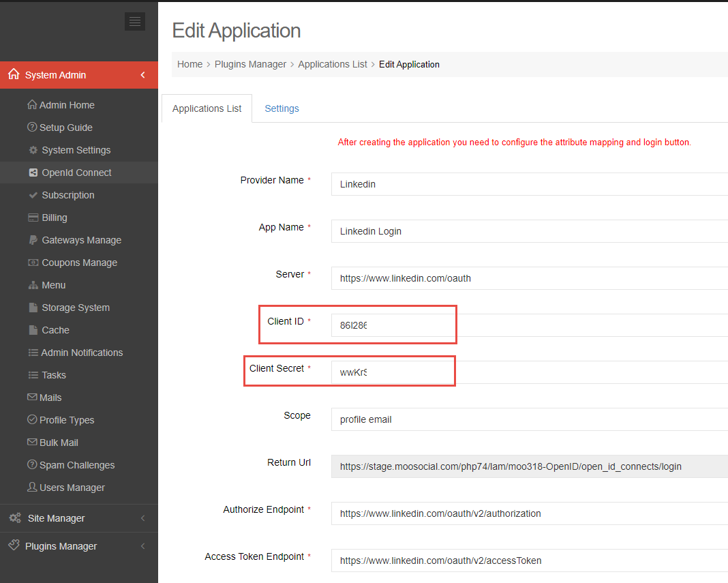Switch to the Settings tab
Screen dimensions: 728x583
tap(282, 108)
